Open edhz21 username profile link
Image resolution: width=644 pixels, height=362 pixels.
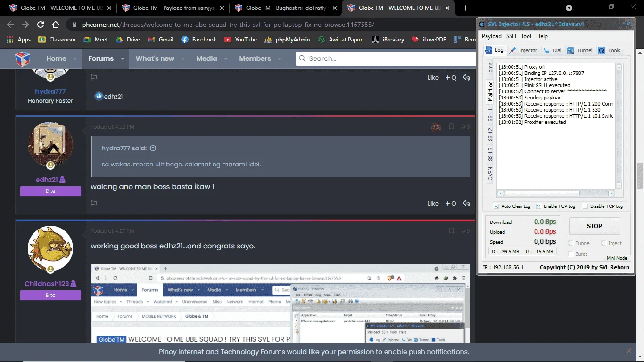(x=47, y=180)
